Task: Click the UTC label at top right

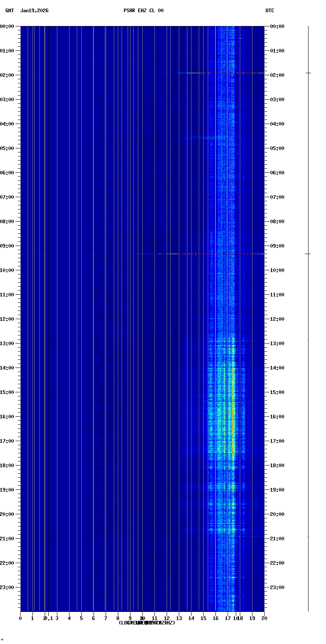Action: pyautogui.click(x=270, y=11)
